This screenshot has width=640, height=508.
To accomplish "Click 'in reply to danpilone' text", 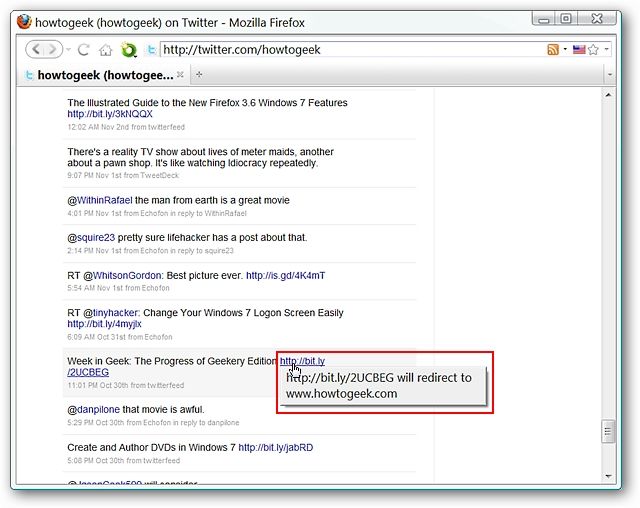I will [x=206, y=423].
